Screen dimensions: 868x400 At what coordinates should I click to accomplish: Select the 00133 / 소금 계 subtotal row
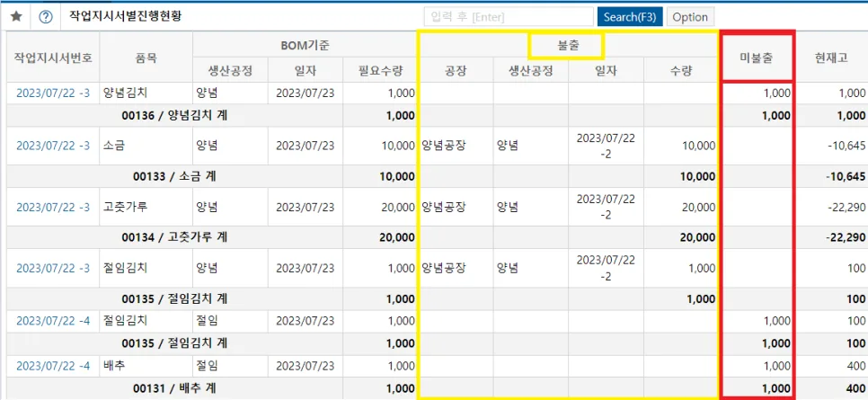438,177
